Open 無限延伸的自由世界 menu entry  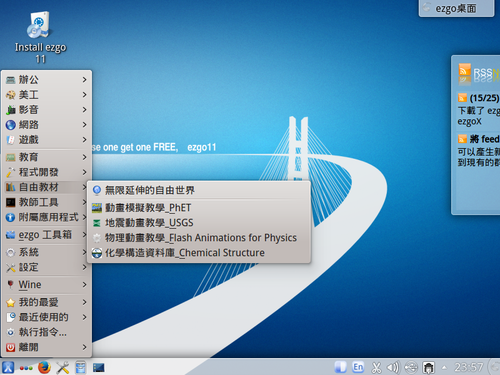pos(199,190)
